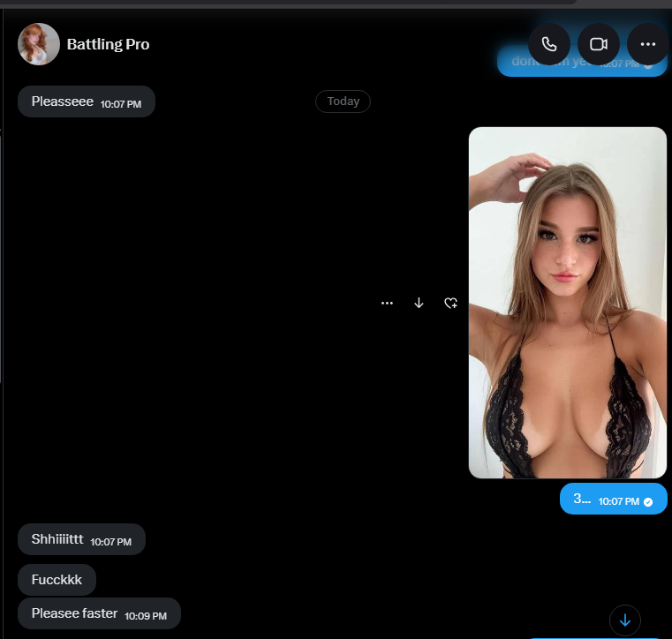The height and width of the screenshot is (639, 672).
Task: Open the sent photo in full view
Action: pyautogui.click(x=568, y=303)
